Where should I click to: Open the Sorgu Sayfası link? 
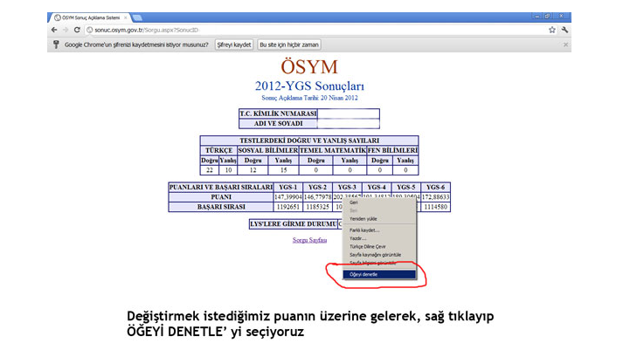(x=309, y=240)
